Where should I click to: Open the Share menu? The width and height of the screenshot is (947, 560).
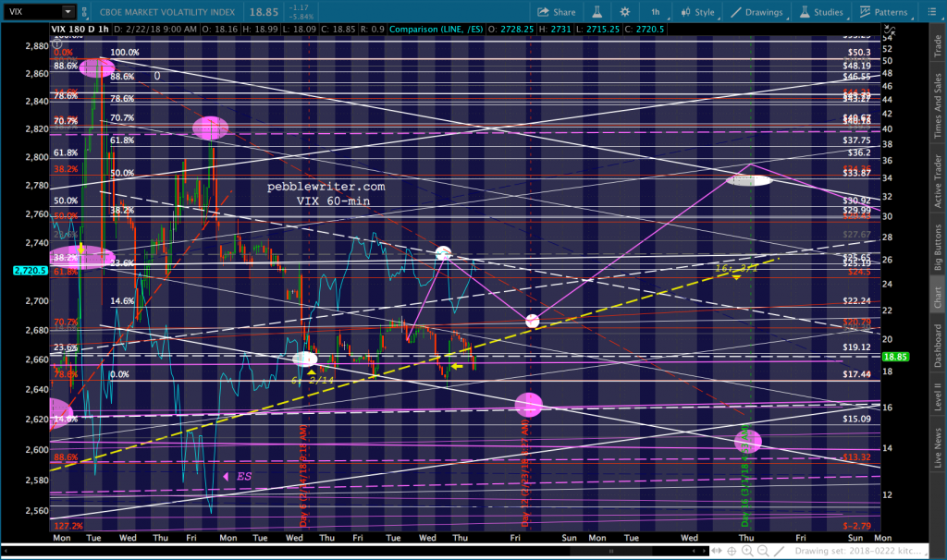(556, 12)
